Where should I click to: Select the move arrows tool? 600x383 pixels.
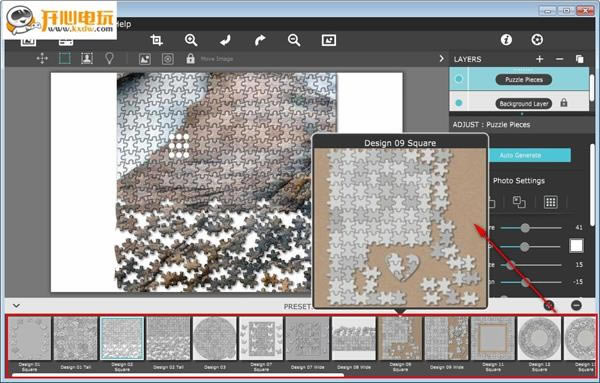point(42,59)
